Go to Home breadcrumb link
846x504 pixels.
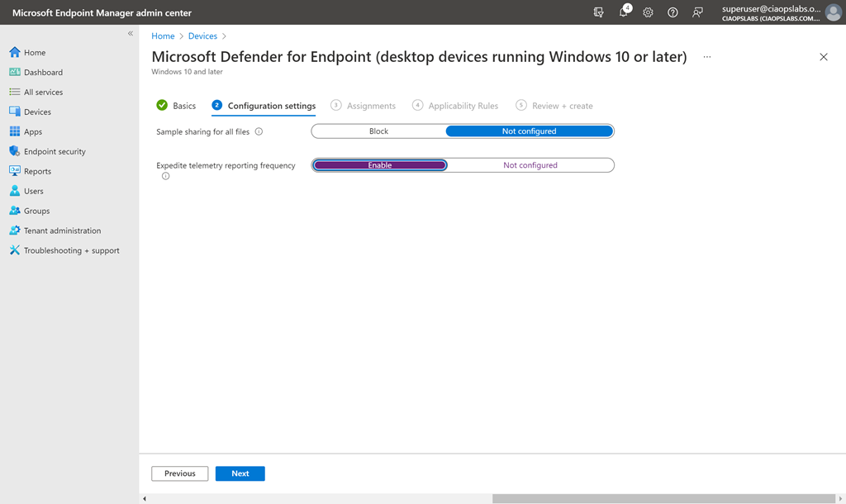(163, 36)
